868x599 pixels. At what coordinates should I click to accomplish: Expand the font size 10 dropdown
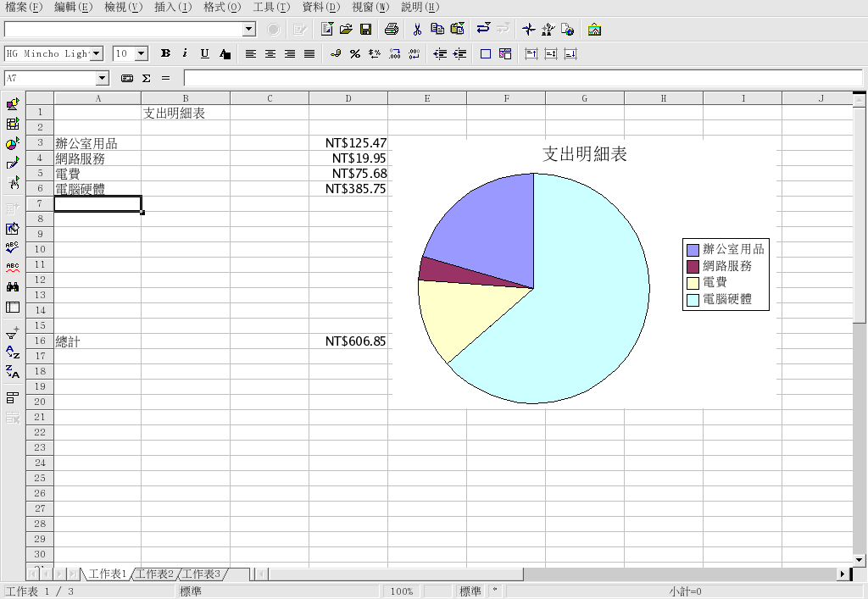[141, 53]
